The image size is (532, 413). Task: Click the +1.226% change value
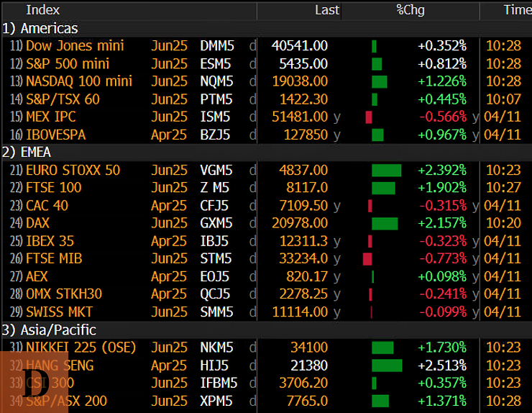[442, 81]
